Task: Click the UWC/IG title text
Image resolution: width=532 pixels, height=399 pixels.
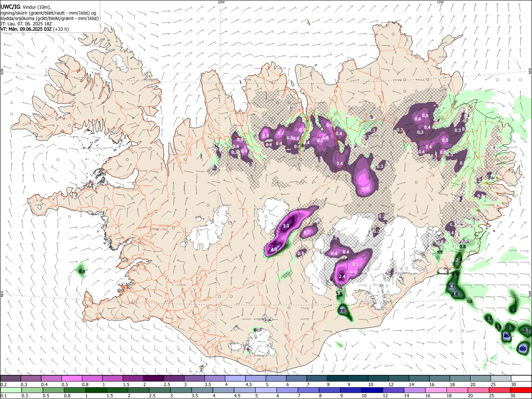Action: click(x=10, y=7)
